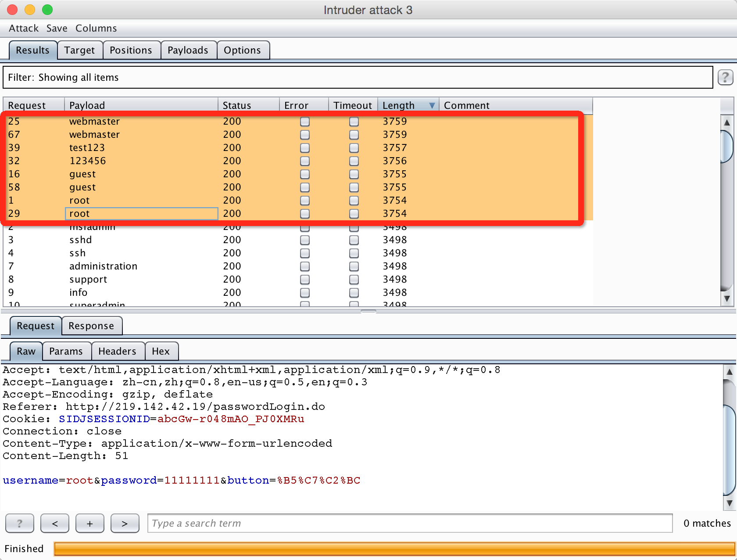Sort by Request column header
Image resolution: width=737 pixels, height=560 pixels.
pos(34,105)
